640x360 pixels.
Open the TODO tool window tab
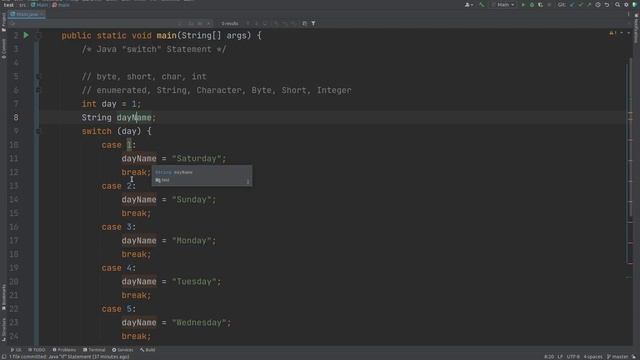pos(37,350)
